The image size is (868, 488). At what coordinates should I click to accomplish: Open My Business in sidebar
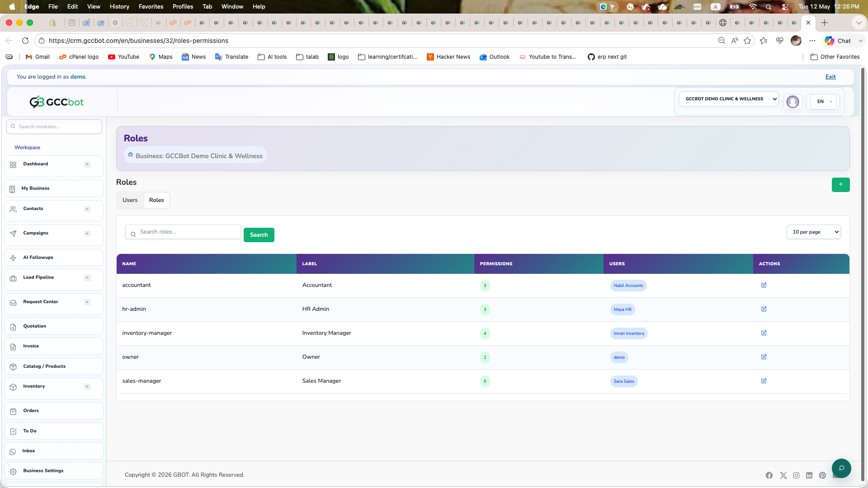54,188
